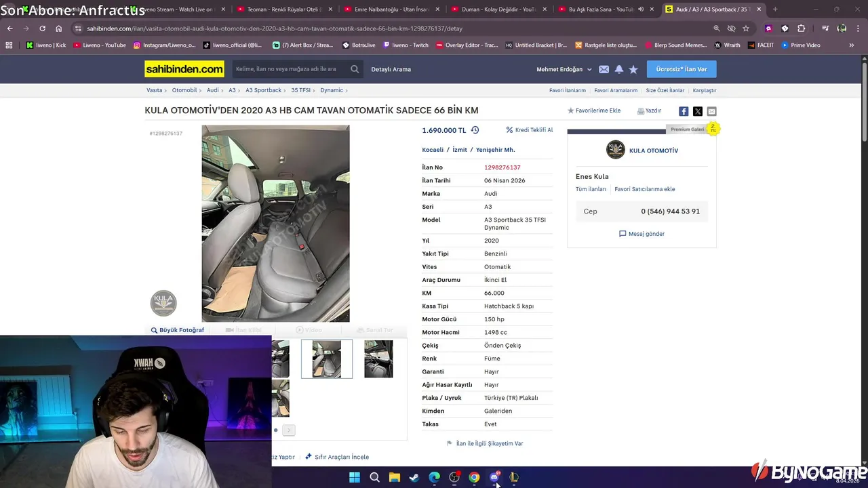
Task: Click Karşılaştır link
Action: point(705,90)
